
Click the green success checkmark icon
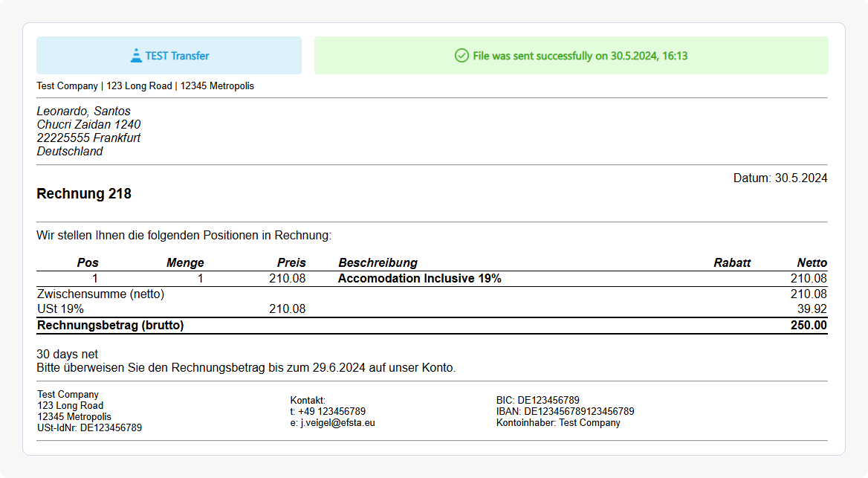[461, 55]
